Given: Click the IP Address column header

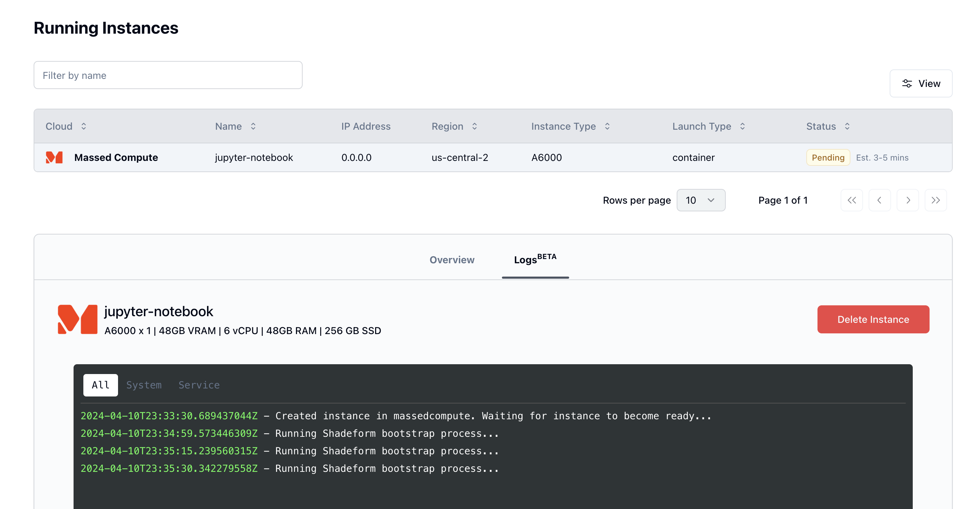Looking at the screenshot, I should (x=366, y=126).
